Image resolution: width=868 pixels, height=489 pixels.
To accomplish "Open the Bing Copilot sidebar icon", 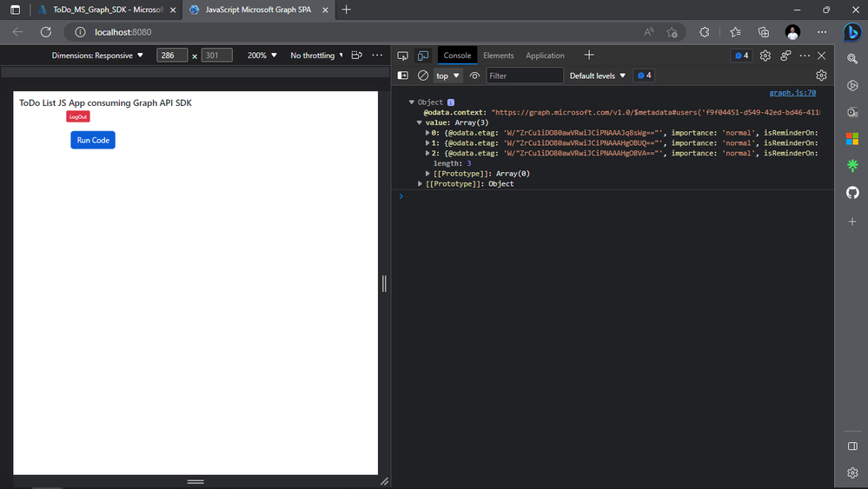I will pos(852,32).
